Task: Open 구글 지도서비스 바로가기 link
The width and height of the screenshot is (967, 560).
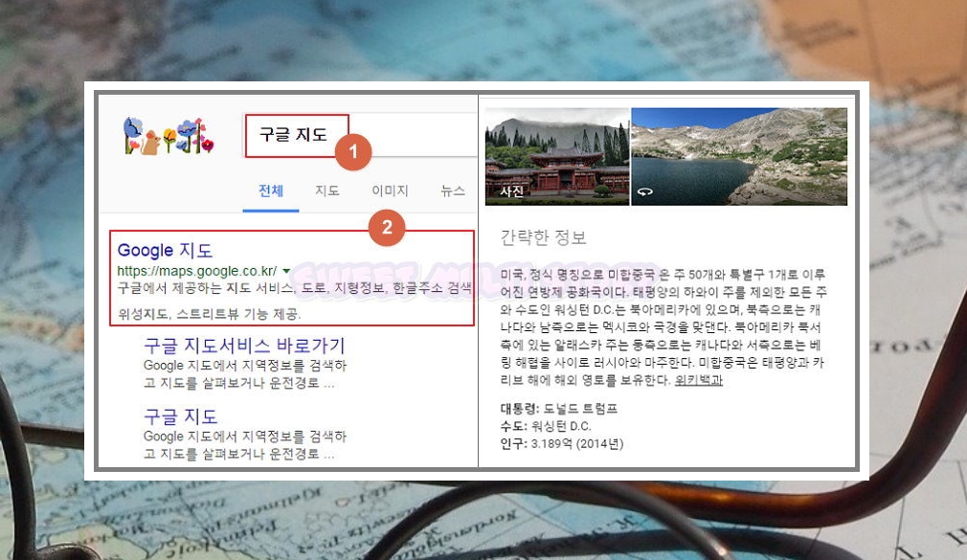Action: pyautogui.click(x=244, y=346)
